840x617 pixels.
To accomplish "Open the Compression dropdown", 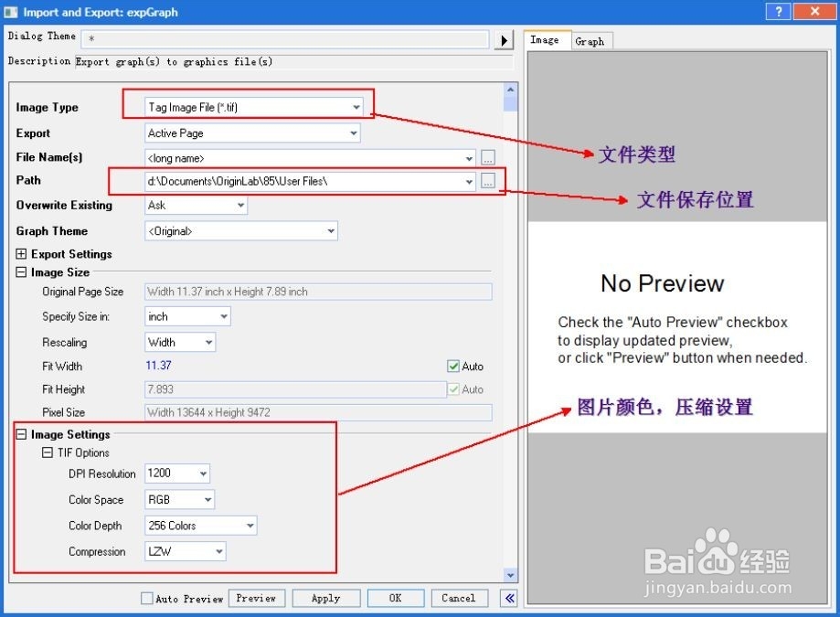I will tap(186, 551).
